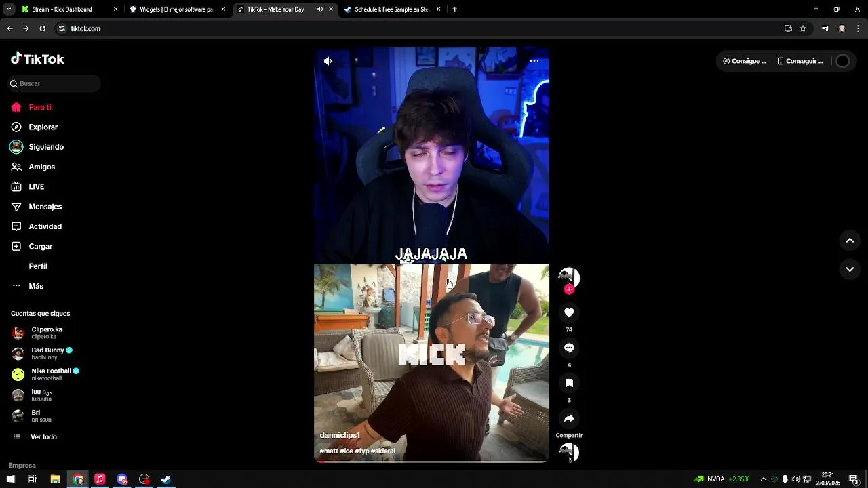Click Cargar to upload a video
The height and width of the screenshot is (488, 868).
(x=32, y=247)
